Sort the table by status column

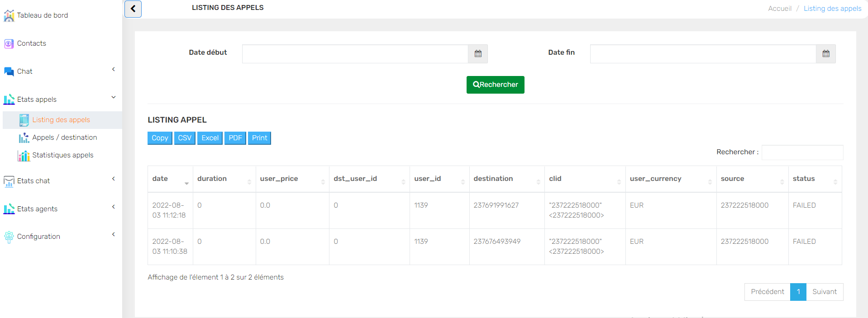815,179
